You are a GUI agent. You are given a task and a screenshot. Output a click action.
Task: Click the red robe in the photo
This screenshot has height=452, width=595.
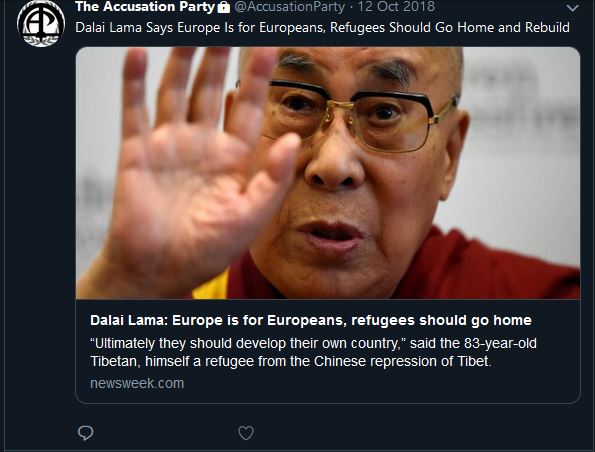pyautogui.click(x=493, y=266)
